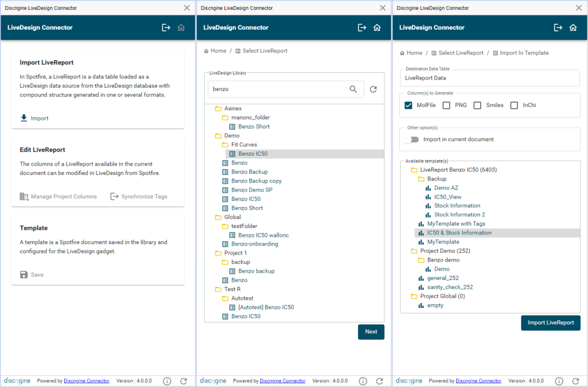Click the Import link in Import LiveReport card
Image resolution: width=588 pixels, height=387 pixels.
point(35,118)
